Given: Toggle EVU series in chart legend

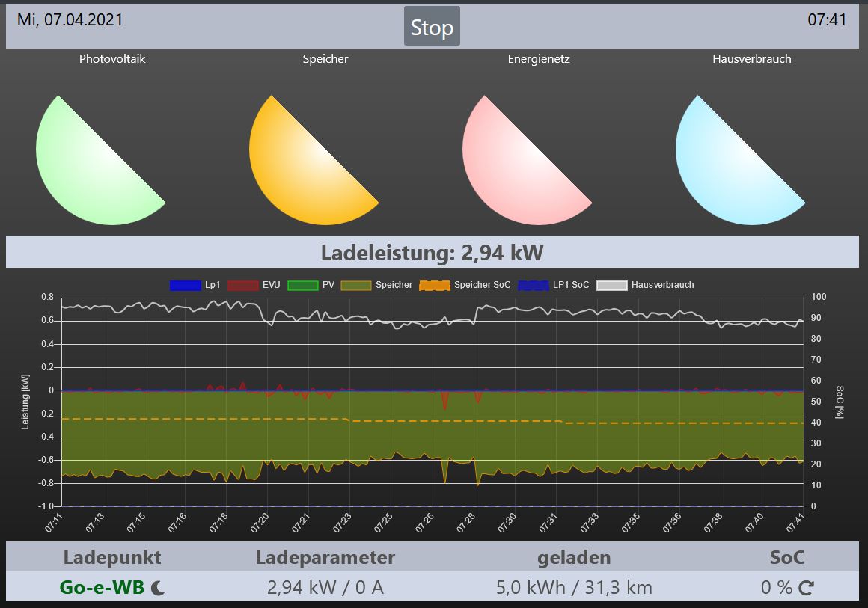Looking at the screenshot, I should tap(253, 285).
